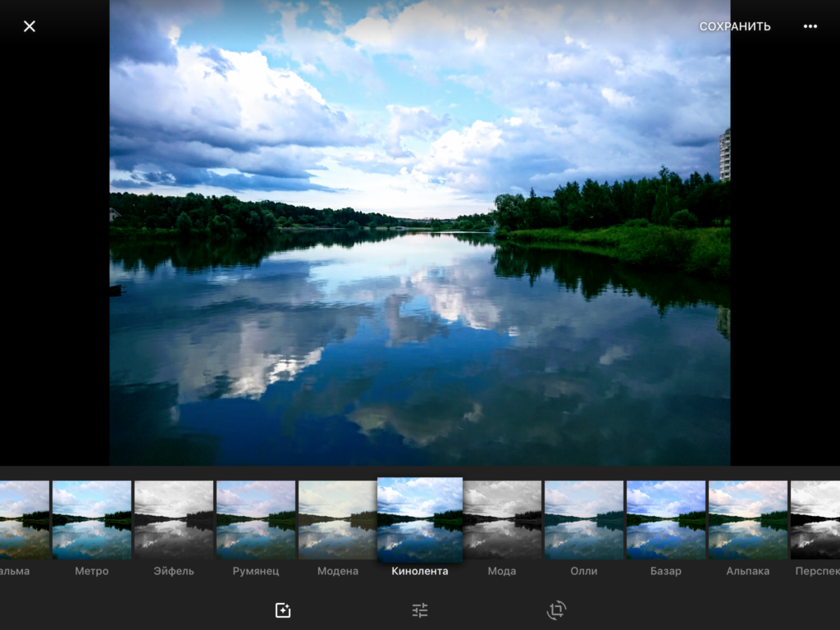Open the filters tool icon
840x630 pixels.
[283, 610]
